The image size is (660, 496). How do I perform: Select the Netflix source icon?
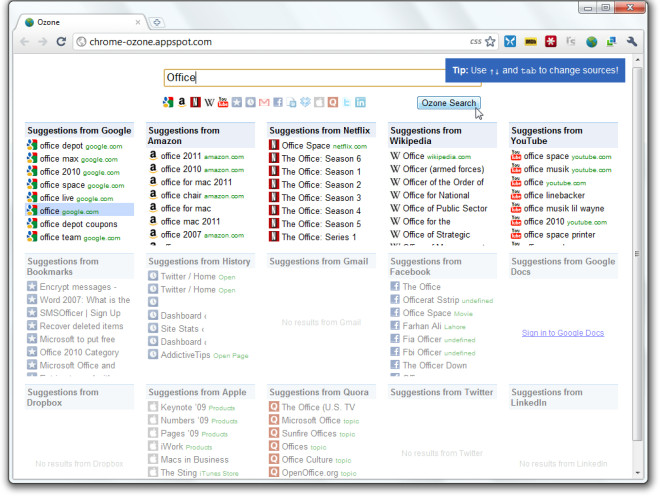pyautogui.click(x=195, y=102)
